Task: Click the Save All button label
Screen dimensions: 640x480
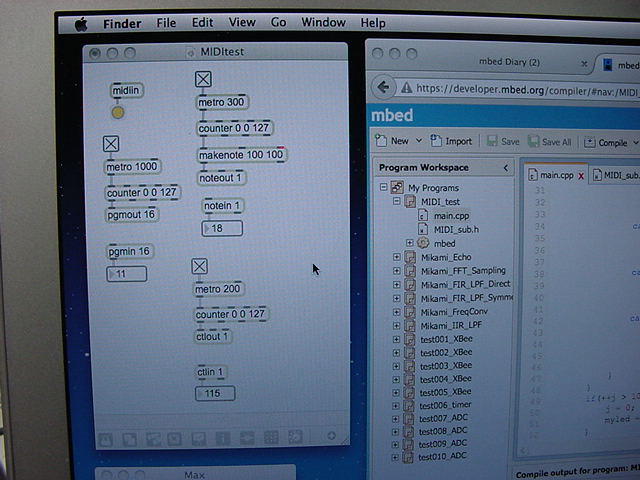Action: 556,142
